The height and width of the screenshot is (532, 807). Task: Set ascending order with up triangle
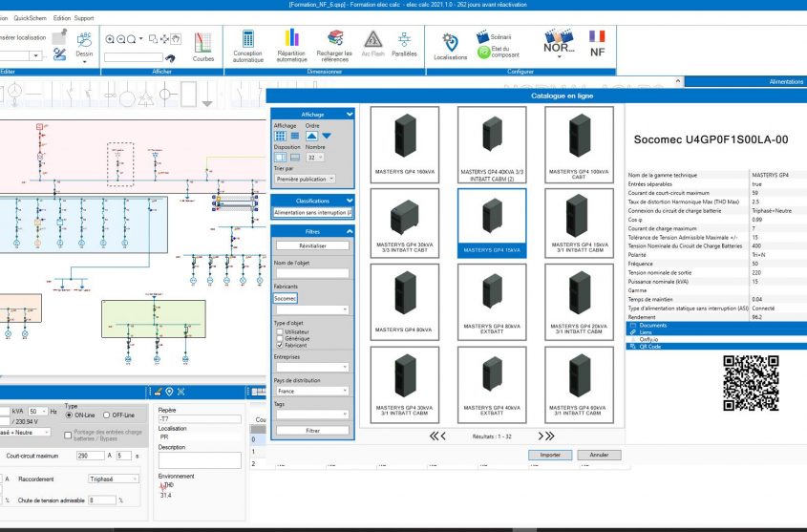(x=311, y=136)
